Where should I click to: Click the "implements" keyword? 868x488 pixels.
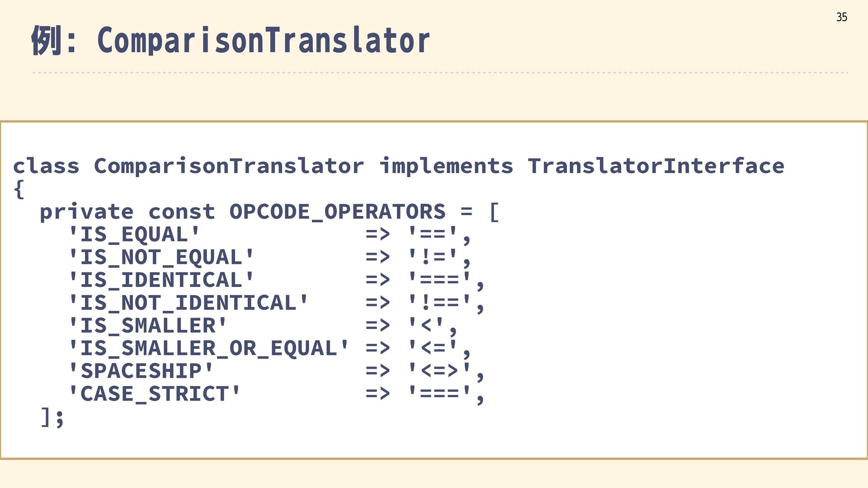coord(446,166)
